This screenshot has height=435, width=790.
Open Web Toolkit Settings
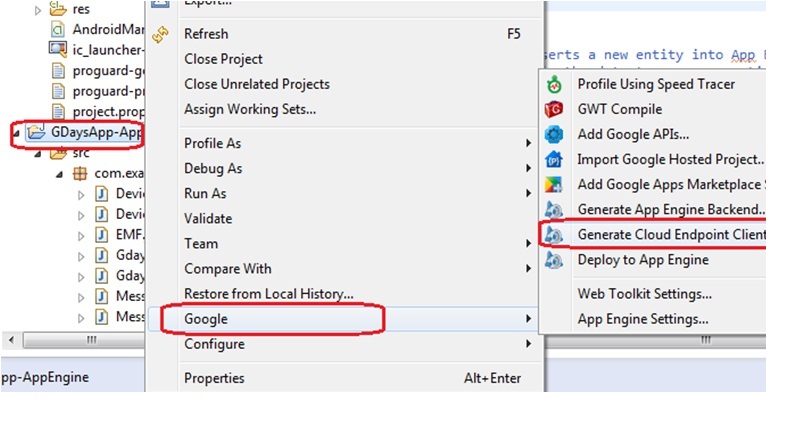[x=644, y=294]
